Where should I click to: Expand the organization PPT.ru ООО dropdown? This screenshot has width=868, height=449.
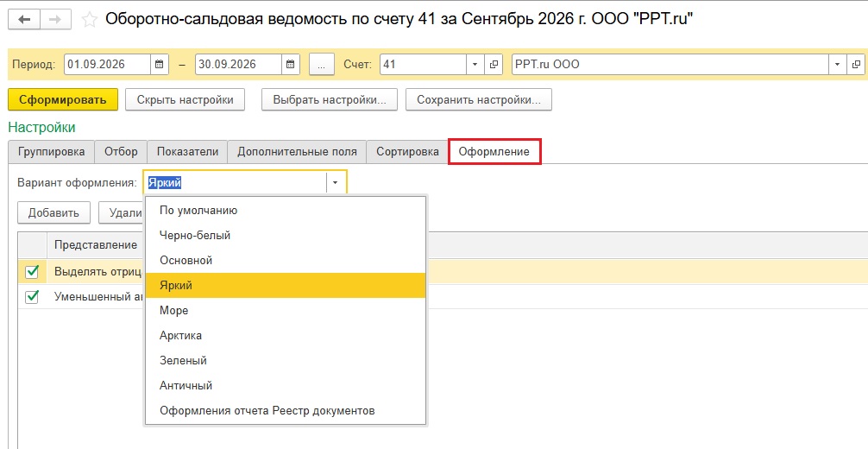837,64
